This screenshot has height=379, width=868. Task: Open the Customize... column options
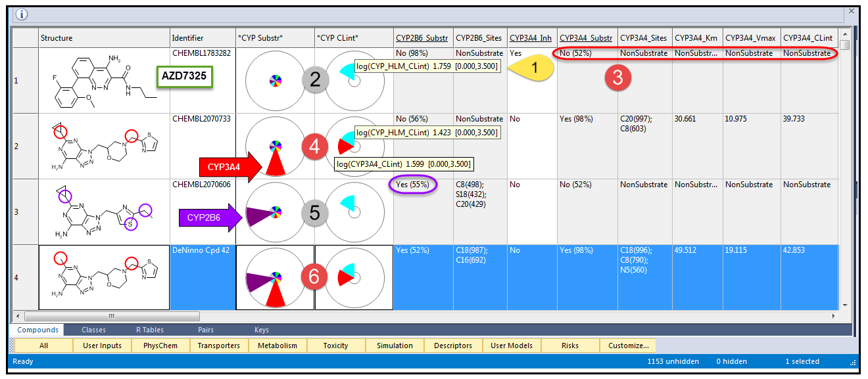(x=628, y=346)
